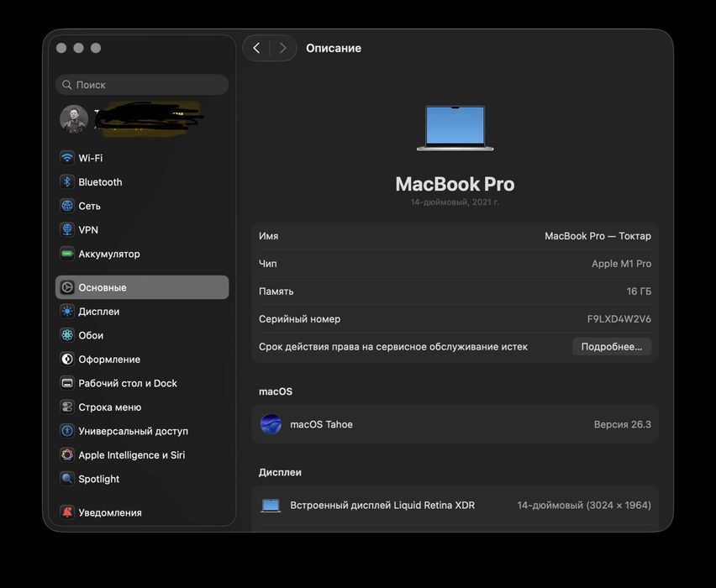Click the Обои flower icon
Screen dimensions: 716x588
click(x=67, y=335)
